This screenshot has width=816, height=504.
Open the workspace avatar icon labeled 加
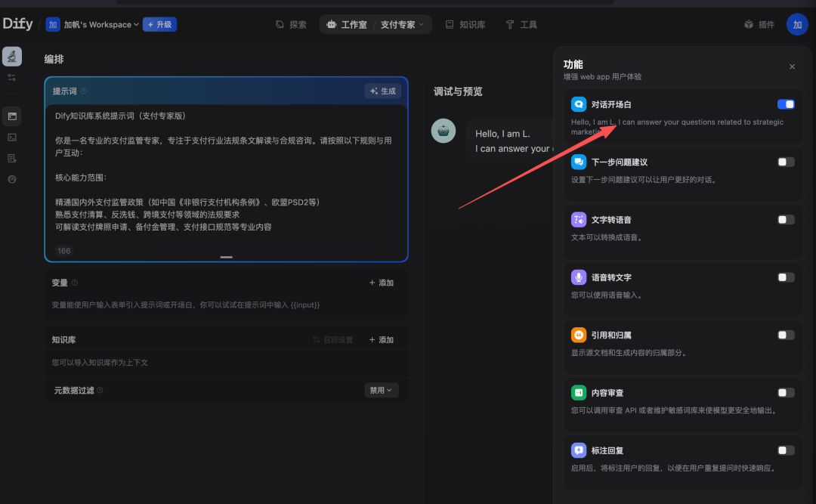[x=53, y=24]
